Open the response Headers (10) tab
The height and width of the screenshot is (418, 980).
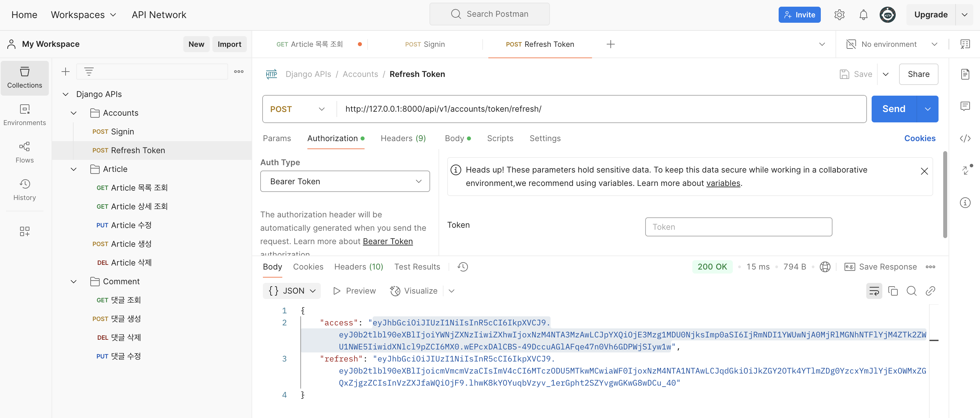358,267
